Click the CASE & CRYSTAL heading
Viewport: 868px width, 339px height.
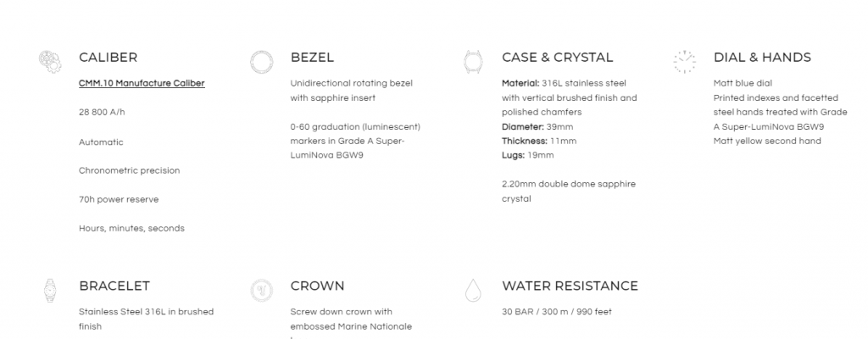557,58
